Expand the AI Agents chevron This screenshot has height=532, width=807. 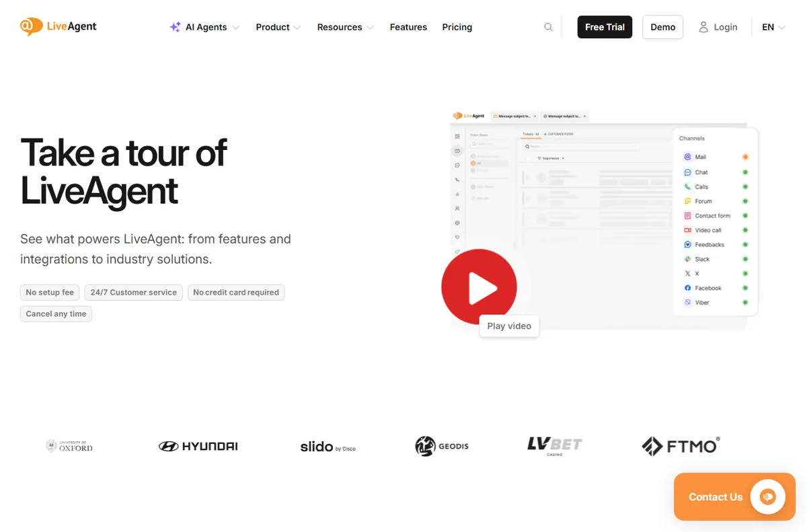tap(235, 28)
